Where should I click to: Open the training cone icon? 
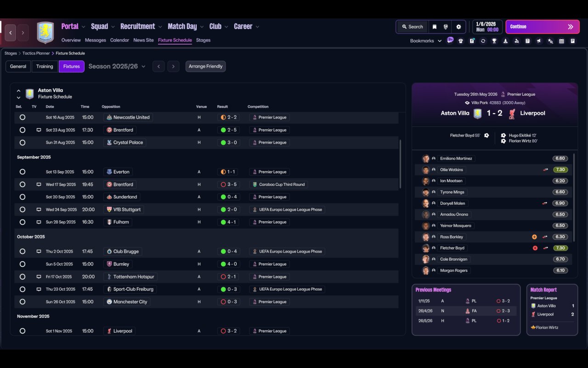(505, 41)
